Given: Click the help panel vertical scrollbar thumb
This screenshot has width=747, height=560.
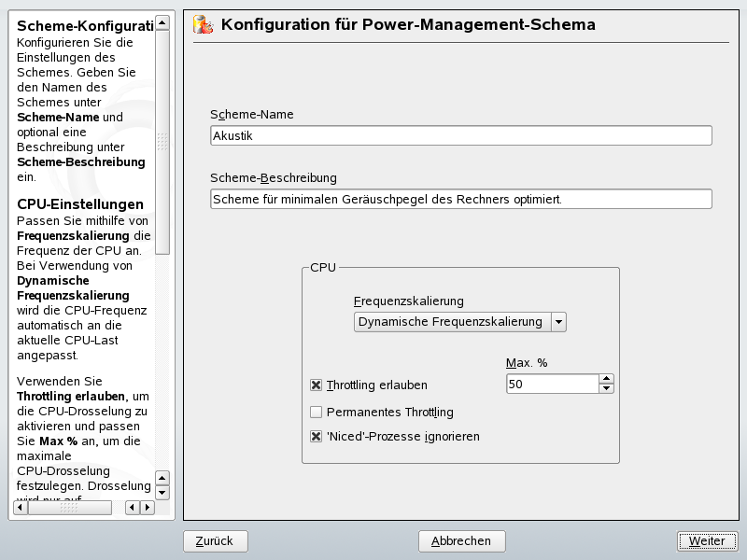Looking at the screenshot, I should pos(162,140).
